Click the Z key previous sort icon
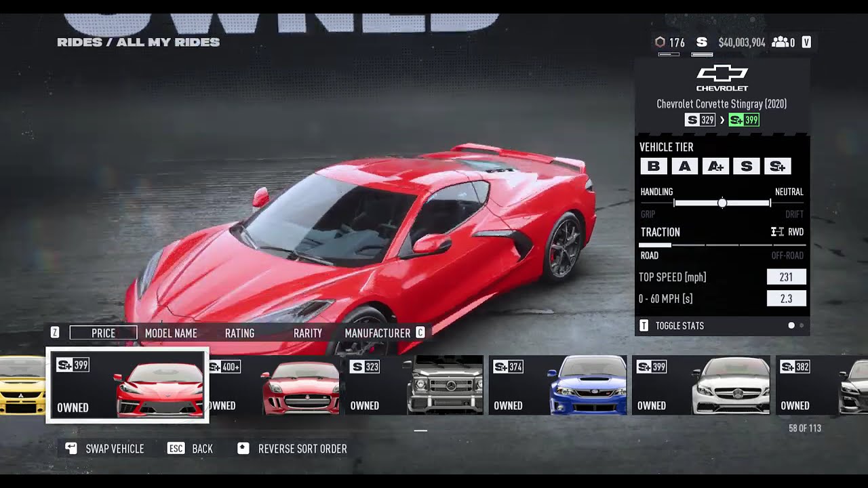 (55, 333)
